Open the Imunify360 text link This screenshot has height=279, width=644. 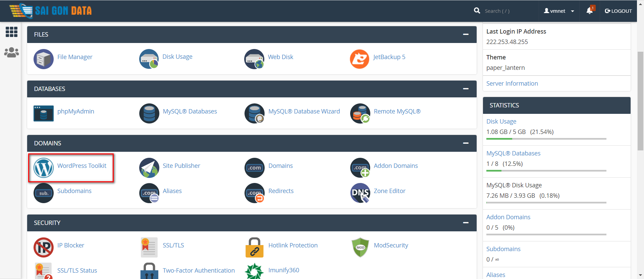tap(284, 270)
